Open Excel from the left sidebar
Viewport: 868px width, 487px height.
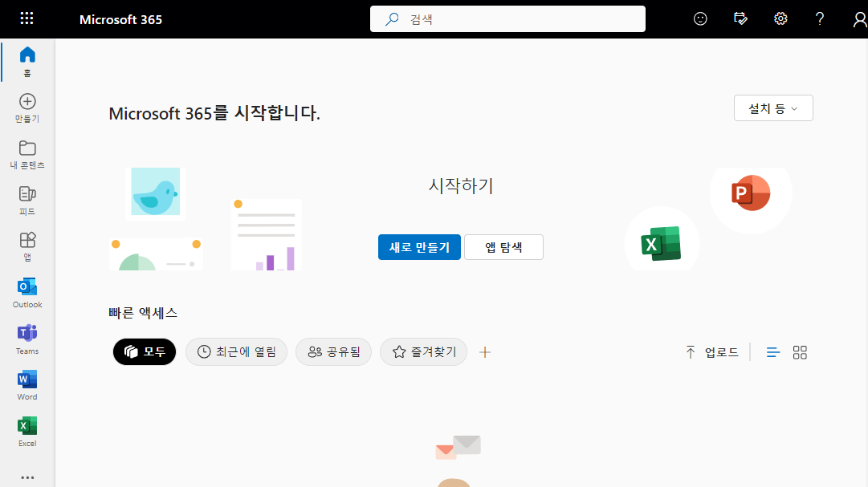coord(27,431)
